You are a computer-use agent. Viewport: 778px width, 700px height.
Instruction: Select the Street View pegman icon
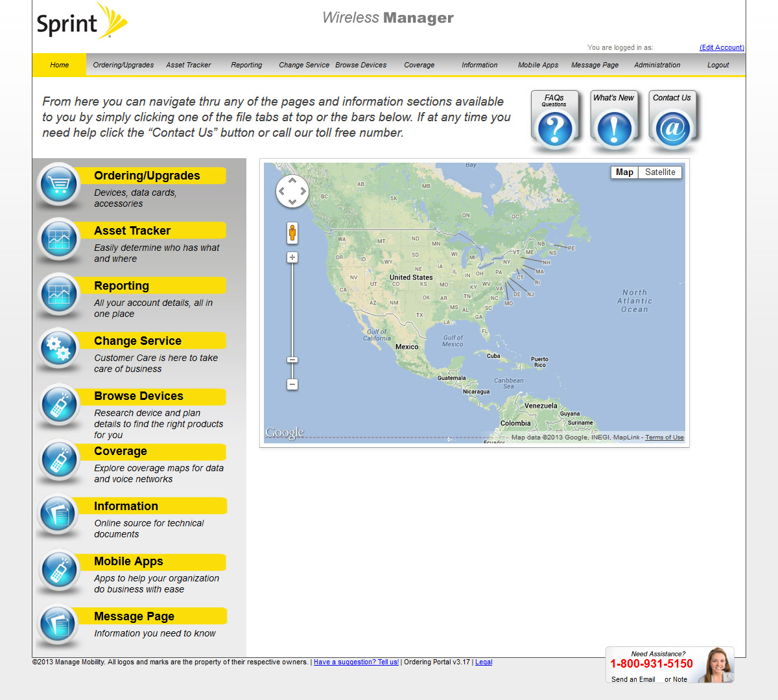(292, 233)
